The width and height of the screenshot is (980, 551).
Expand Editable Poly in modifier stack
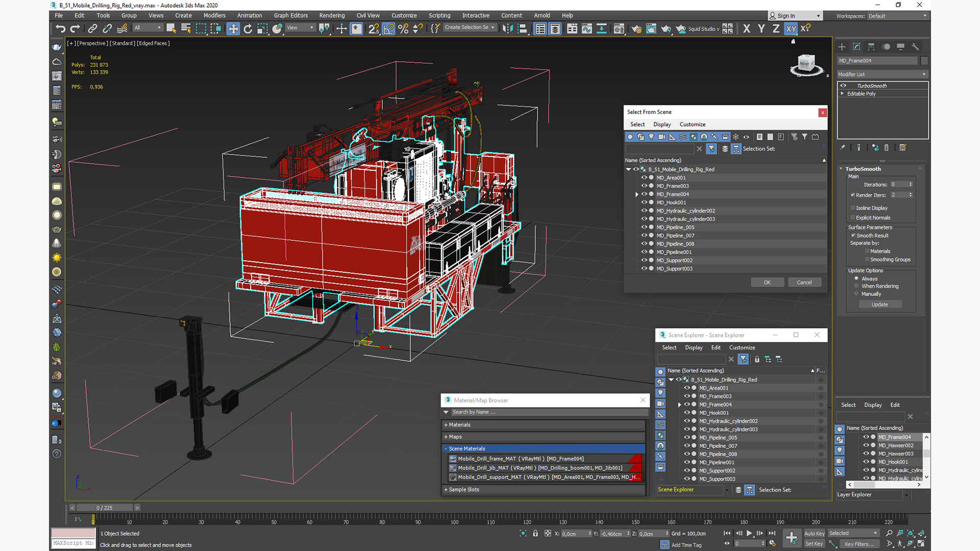coord(842,93)
